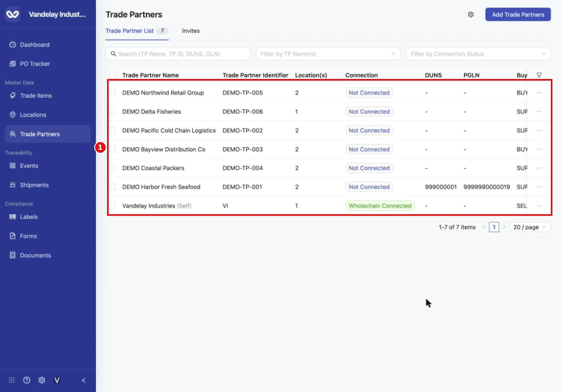Screen dimensions: 561x392
Task: Open the apps grid icon
Action: (12, 380)
